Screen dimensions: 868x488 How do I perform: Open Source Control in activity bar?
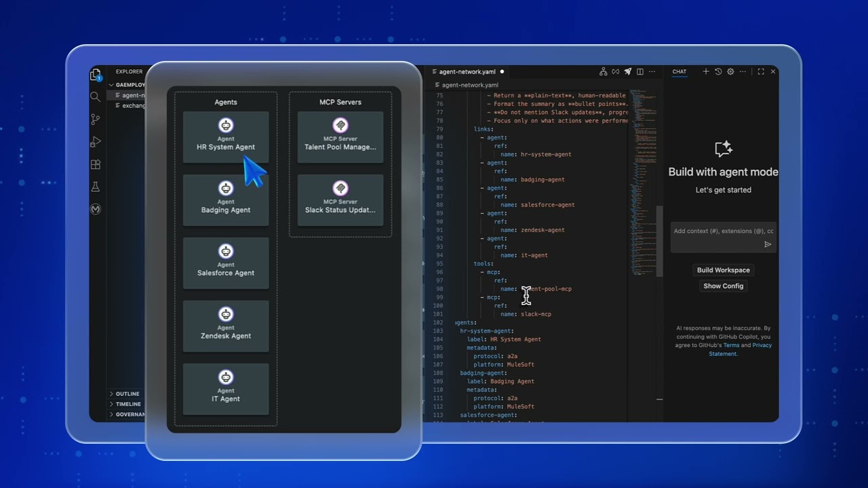click(96, 119)
